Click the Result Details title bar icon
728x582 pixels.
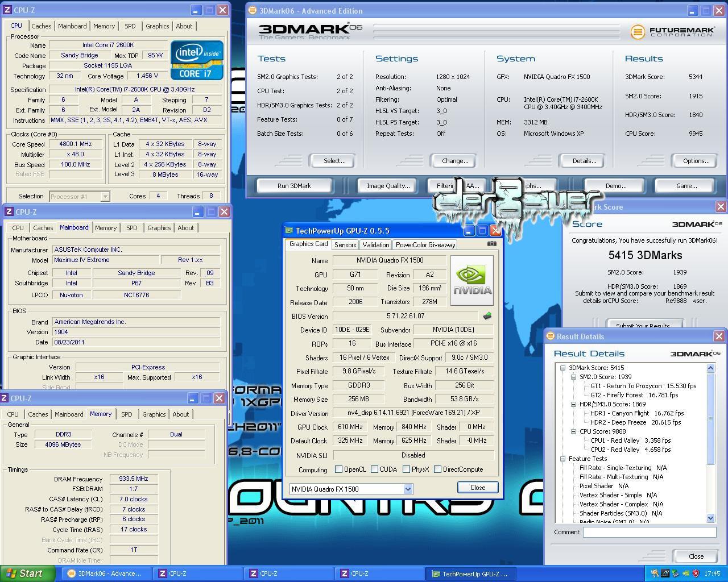coord(550,336)
